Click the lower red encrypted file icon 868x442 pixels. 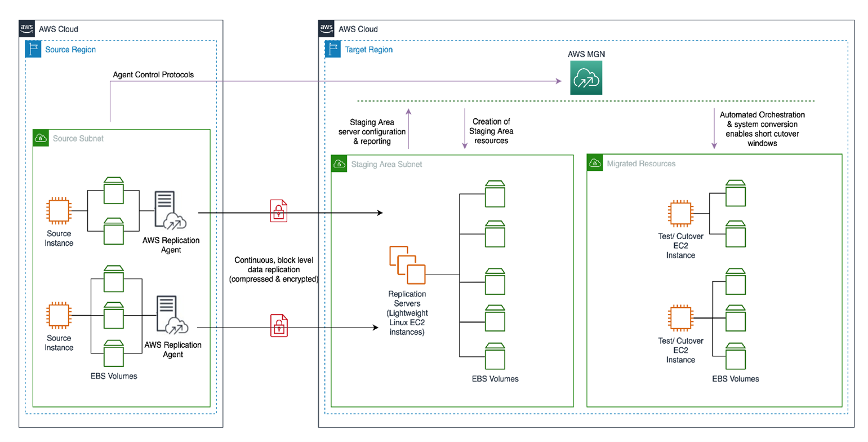tap(278, 325)
